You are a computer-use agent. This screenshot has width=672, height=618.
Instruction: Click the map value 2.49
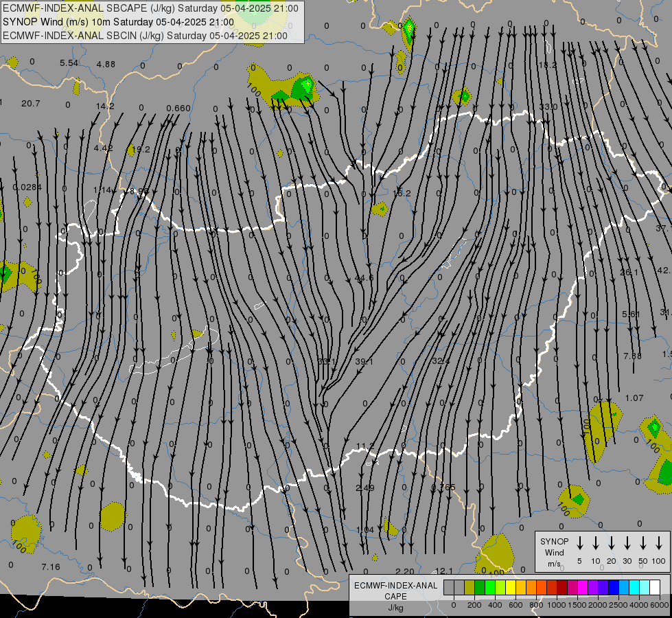[x=365, y=488]
